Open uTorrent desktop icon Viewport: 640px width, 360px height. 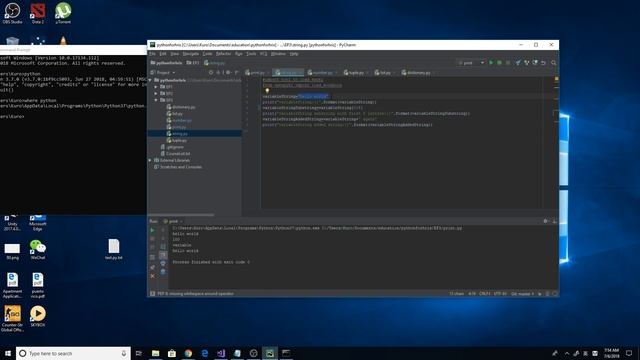pos(63,13)
